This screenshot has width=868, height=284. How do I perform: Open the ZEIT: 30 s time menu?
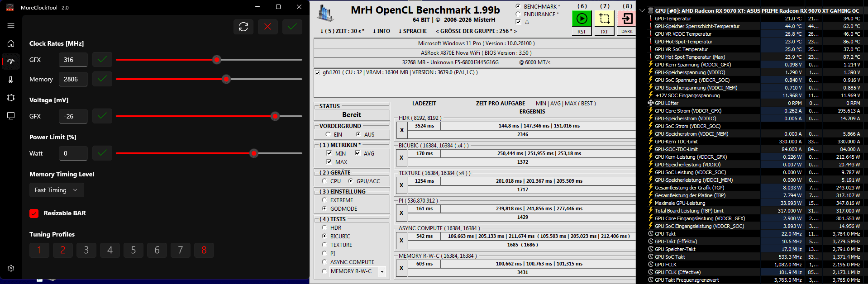[x=342, y=31]
